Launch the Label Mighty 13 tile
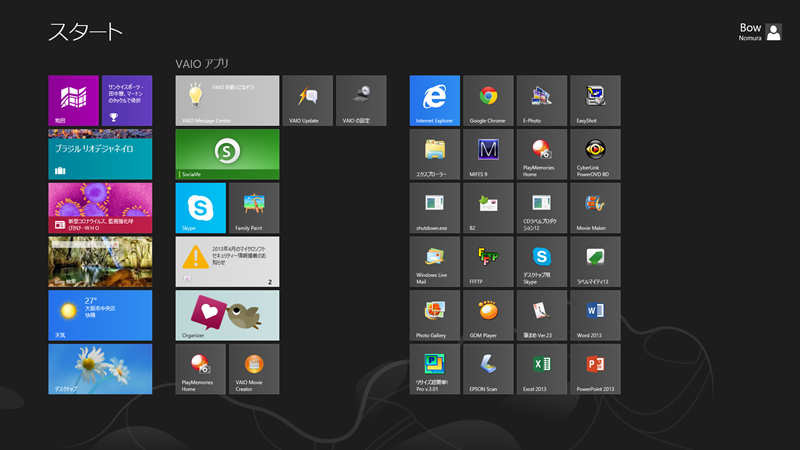The image size is (800, 450). (x=595, y=262)
